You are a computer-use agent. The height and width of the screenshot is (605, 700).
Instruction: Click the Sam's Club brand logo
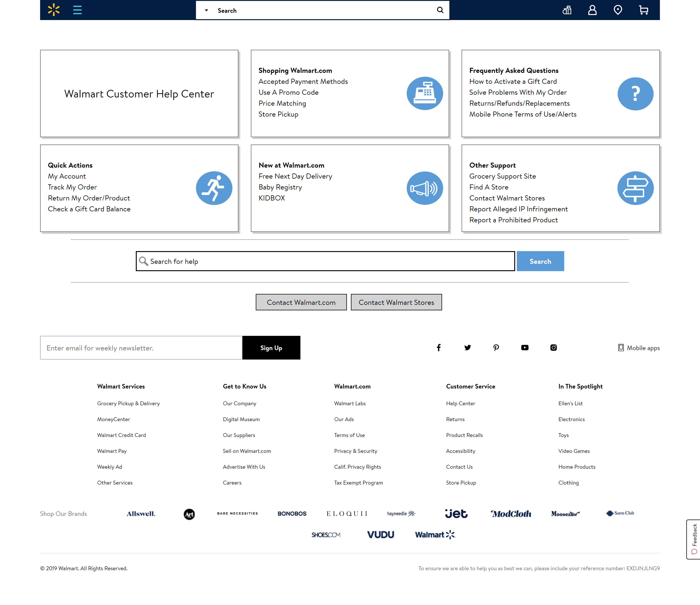[x=620, y=513]
